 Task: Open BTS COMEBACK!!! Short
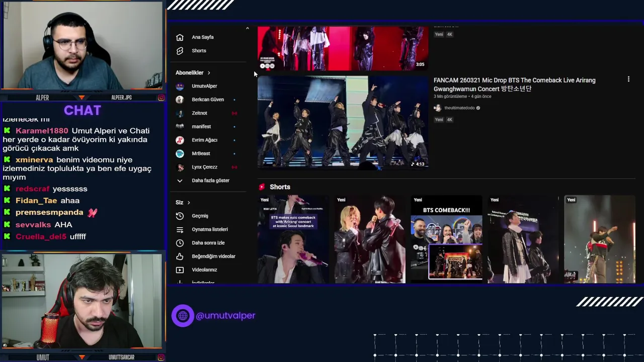[x=446, y=239]
